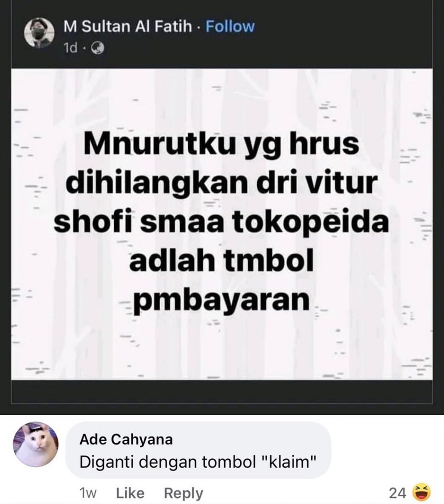Click the "Mnurutku yg hrus" headline line

(x=222, y=145)
